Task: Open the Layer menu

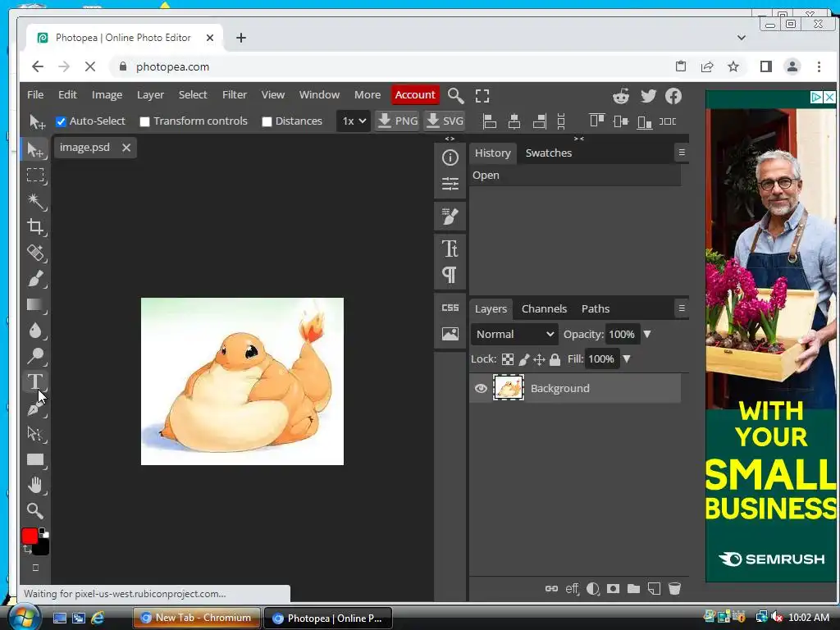Action: coord(151,95)
